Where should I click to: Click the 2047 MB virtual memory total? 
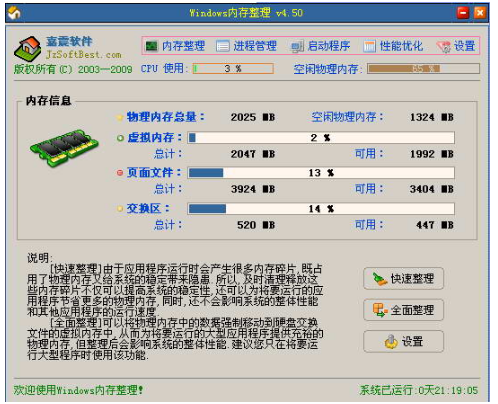253,154
